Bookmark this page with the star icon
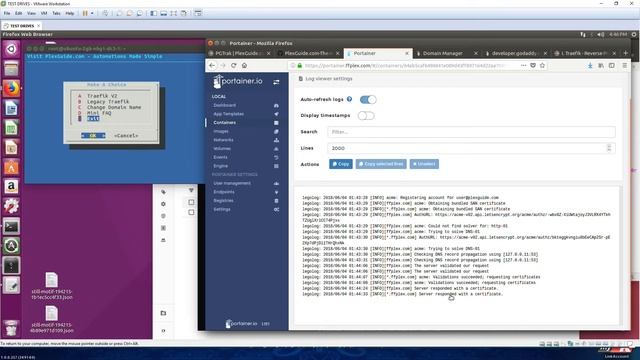 coord(542,65)
